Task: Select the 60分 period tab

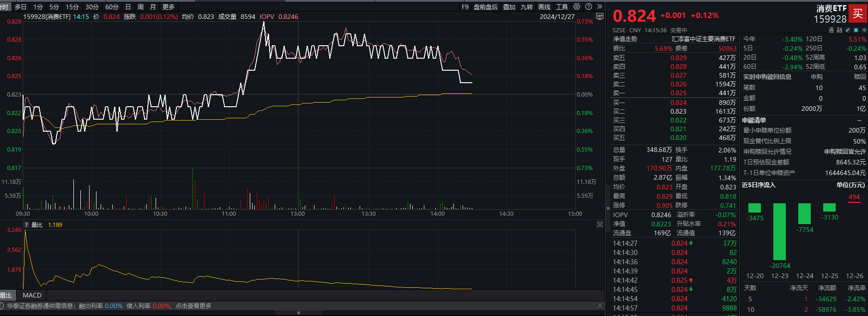Action: pyautogui.click(x=112, y=7)
